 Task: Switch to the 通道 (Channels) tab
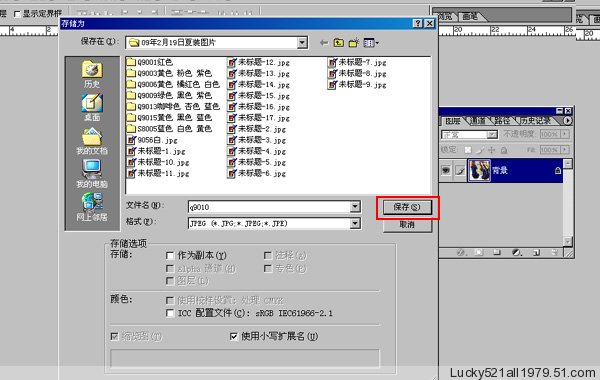coord(478,121)
